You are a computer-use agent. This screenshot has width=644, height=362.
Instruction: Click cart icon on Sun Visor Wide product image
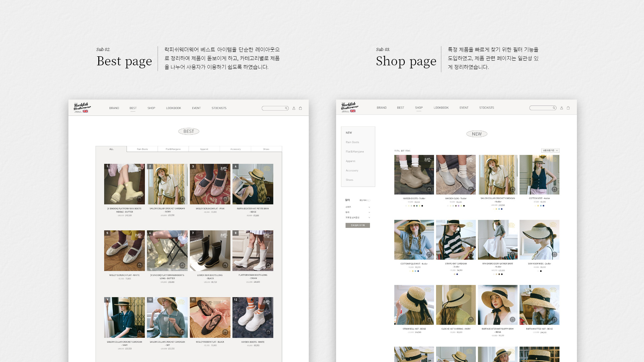554,255
